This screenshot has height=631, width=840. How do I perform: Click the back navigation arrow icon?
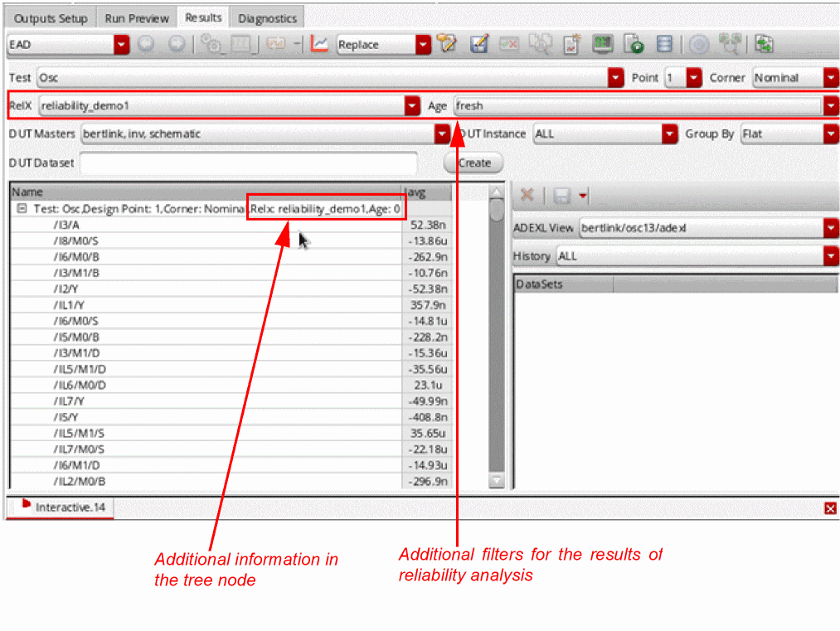tap(146, 44)
